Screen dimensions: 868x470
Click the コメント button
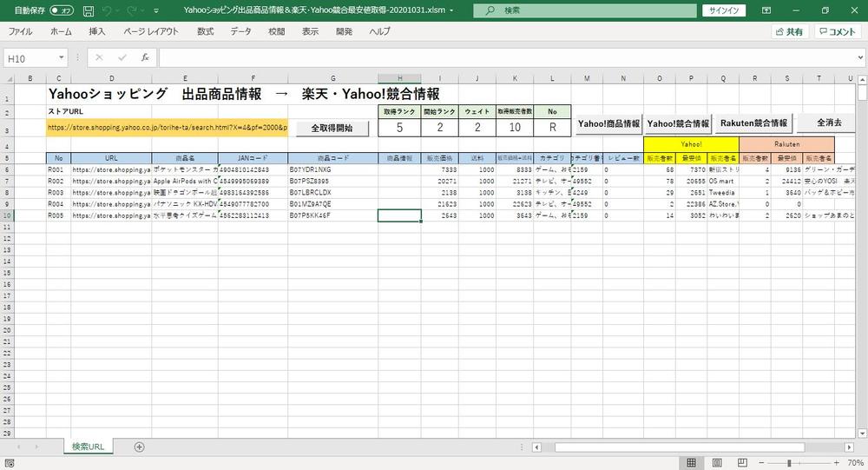pos(838,32)
